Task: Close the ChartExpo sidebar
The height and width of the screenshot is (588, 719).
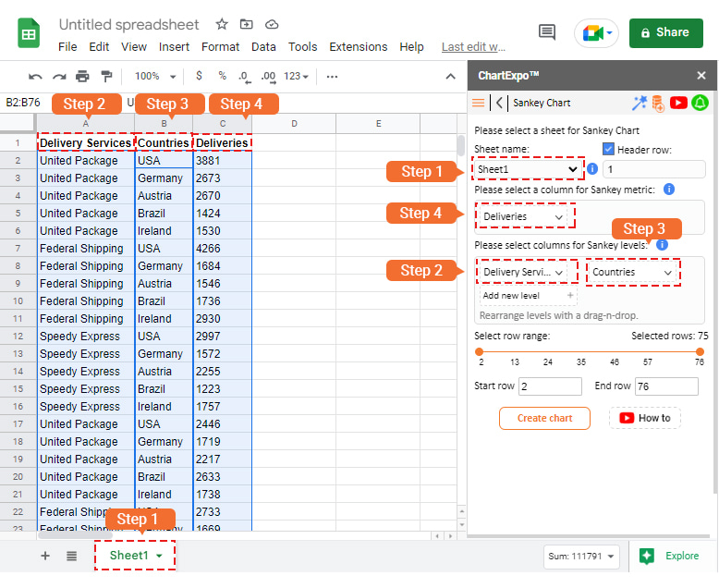Action: click(701, 75)
